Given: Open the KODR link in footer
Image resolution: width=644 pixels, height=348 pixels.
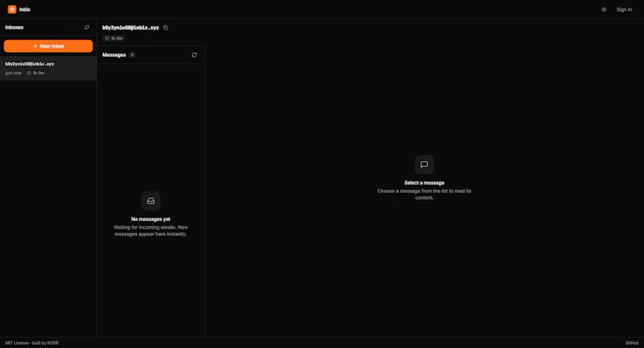Looking at the screenshot, I should (x=53, y=343).
